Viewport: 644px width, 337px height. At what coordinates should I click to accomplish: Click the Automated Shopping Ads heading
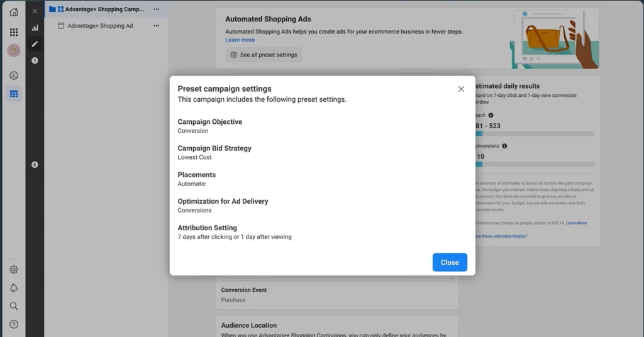point(268,19)
